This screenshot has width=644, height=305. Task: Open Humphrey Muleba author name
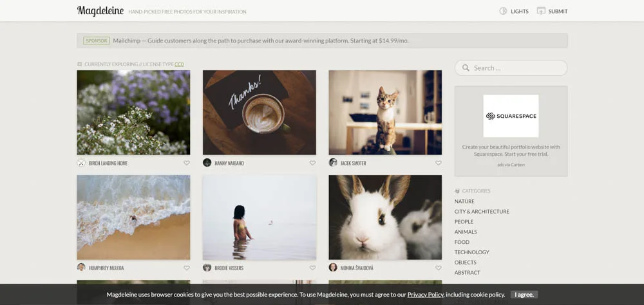click(106, 268)
